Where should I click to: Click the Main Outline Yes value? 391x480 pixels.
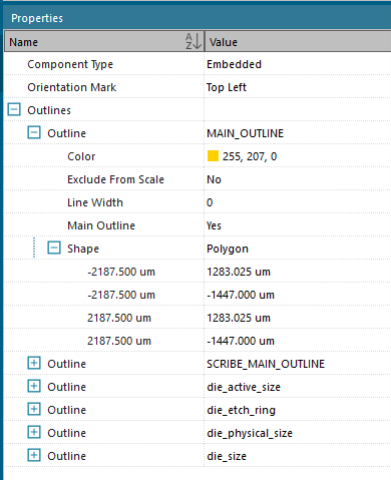[214, 226]
